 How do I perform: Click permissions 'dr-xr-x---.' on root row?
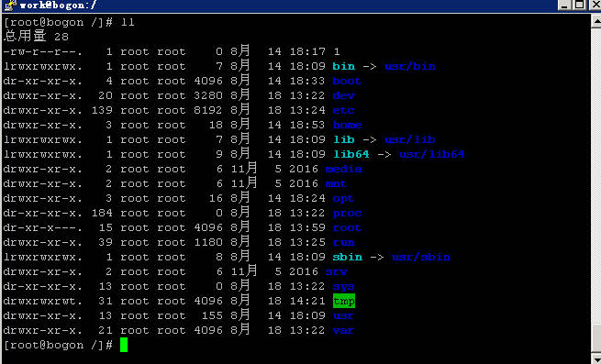(x=42, y=227)
